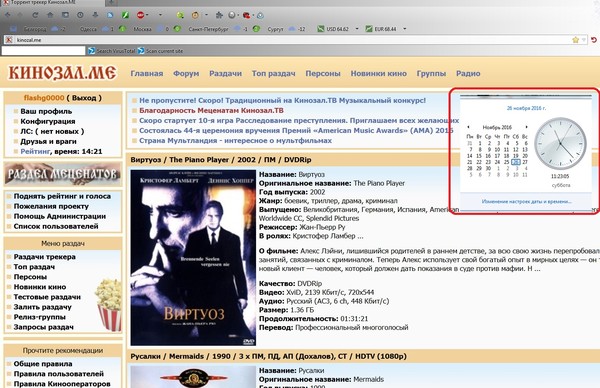The image size is (600, 388).
Task: Expand the EUR 68.44 currency dropdown
Action: (404, 29)
